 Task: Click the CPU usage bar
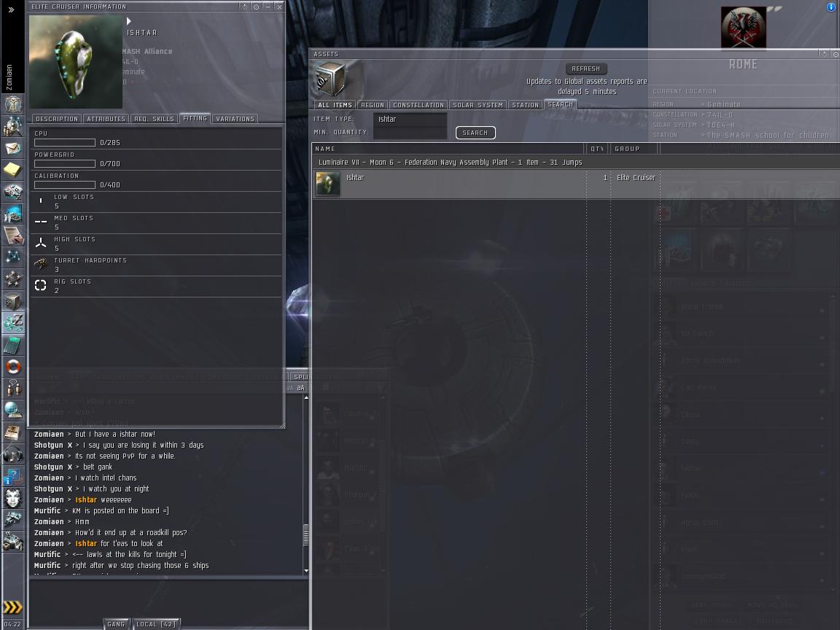(x=65, y=142)
